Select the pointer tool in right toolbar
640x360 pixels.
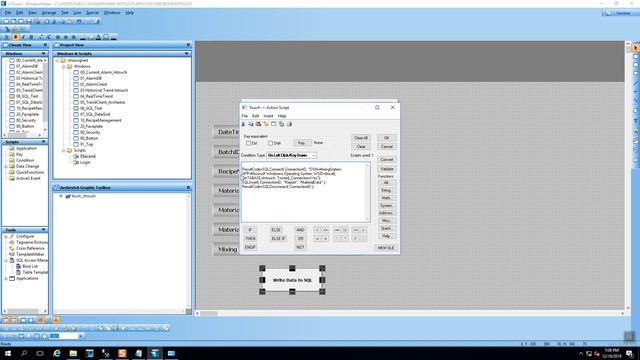pyautogui.click(x=636, y=48)
